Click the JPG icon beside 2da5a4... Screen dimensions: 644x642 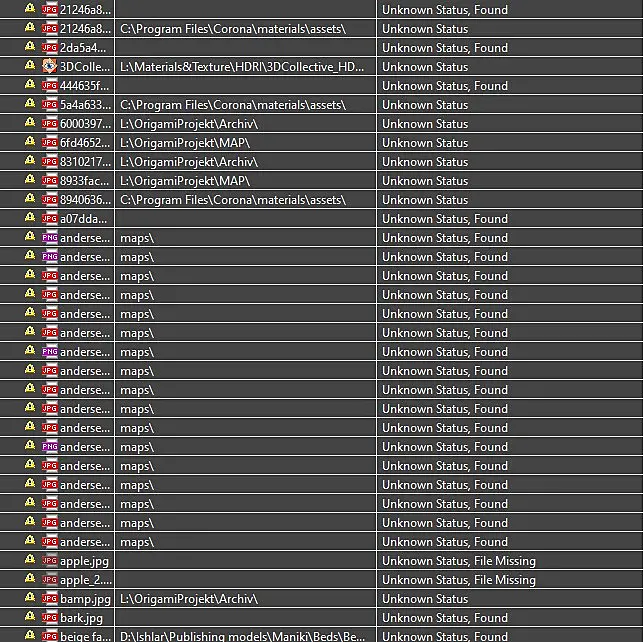pyautogui.click(x=49, y=48)
